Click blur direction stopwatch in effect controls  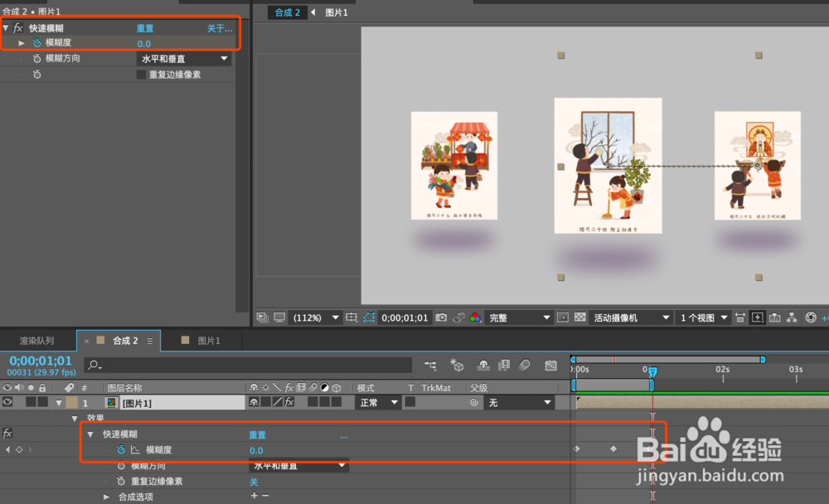tap(37, 59)
